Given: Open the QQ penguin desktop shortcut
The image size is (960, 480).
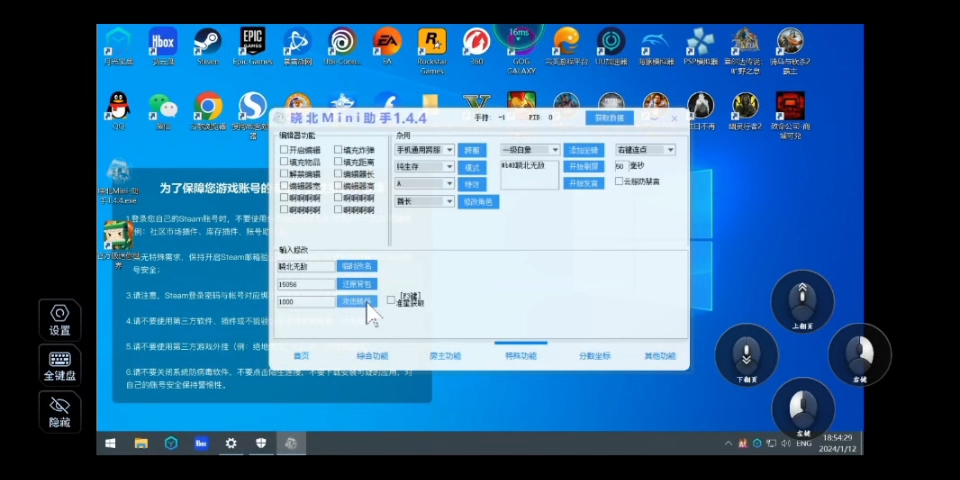Looking at the screenshot, I should tap(118, 111).
